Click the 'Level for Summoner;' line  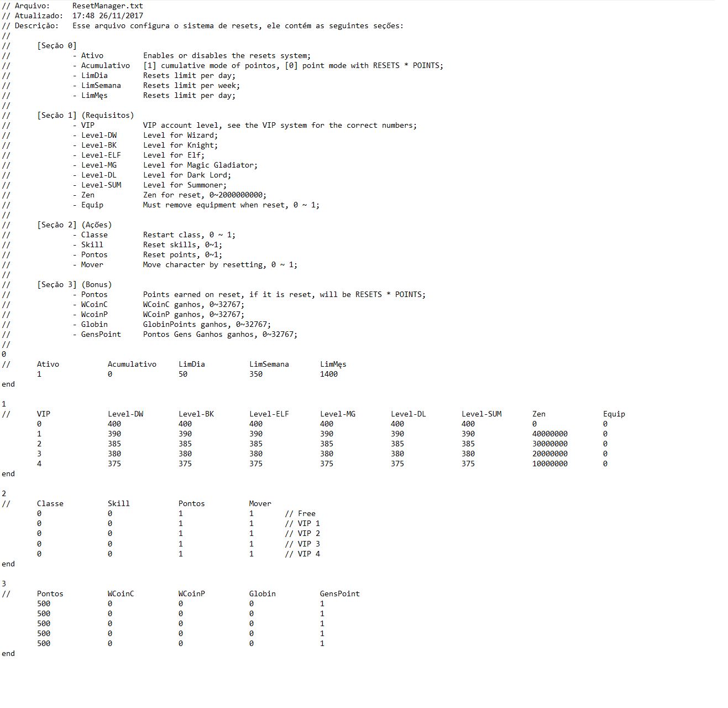point(185,185)
